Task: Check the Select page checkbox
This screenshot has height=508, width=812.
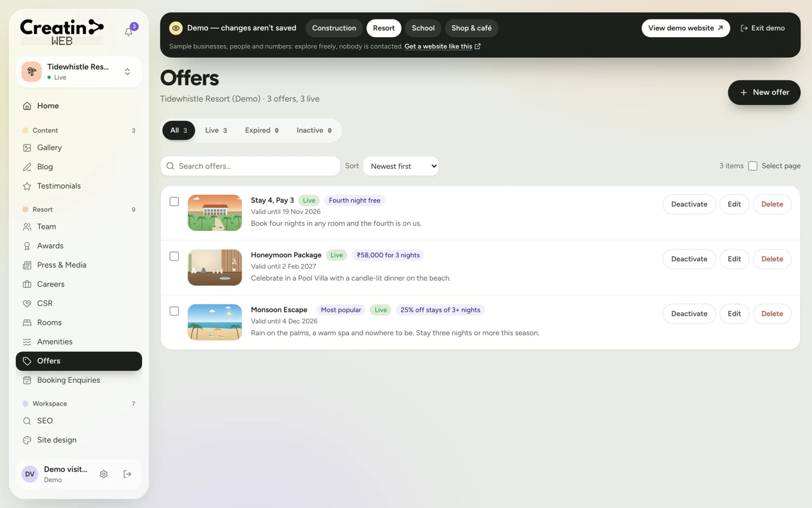Action: pos(753,166)
